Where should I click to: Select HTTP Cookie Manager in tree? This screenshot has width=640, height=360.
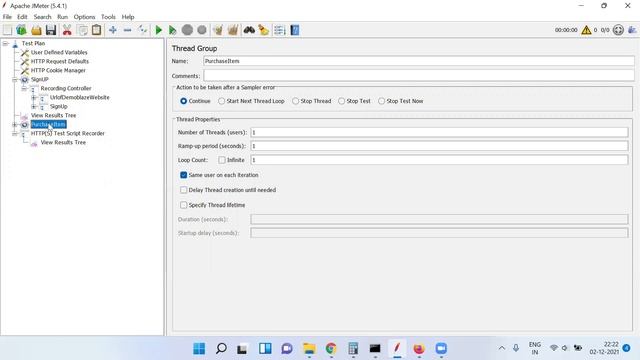[x=58, y=70]
